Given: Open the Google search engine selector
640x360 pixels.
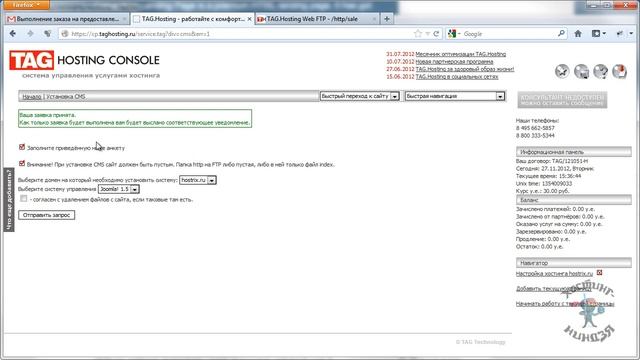Looking at the screenshot, I should (453, 34).
